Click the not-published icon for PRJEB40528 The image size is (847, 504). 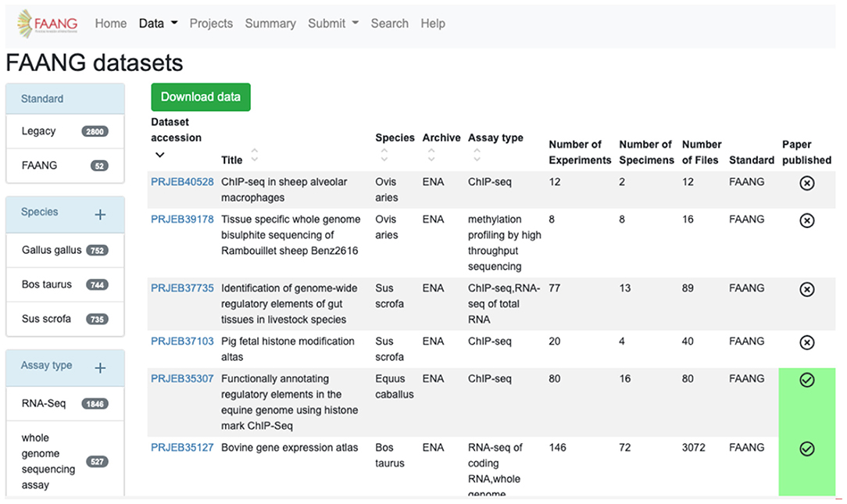pos(806,183)
